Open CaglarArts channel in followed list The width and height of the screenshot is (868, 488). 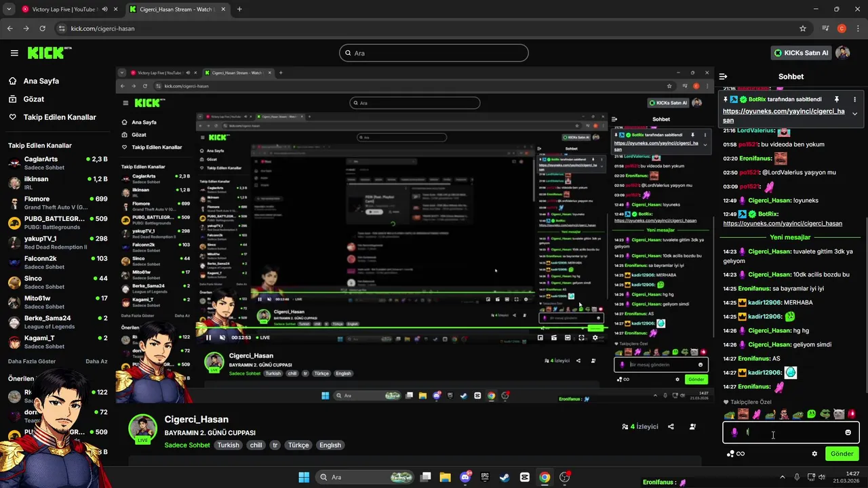pos(58,163)
